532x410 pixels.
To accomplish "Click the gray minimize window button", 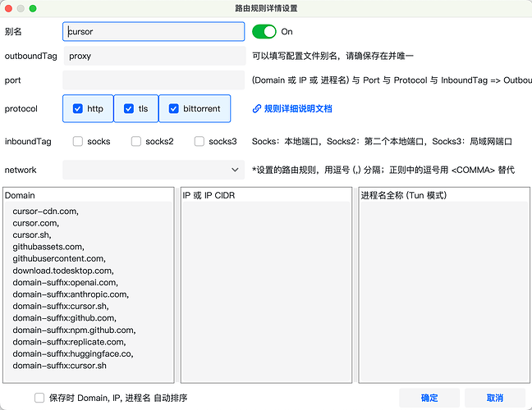I will tap(21, 8).
